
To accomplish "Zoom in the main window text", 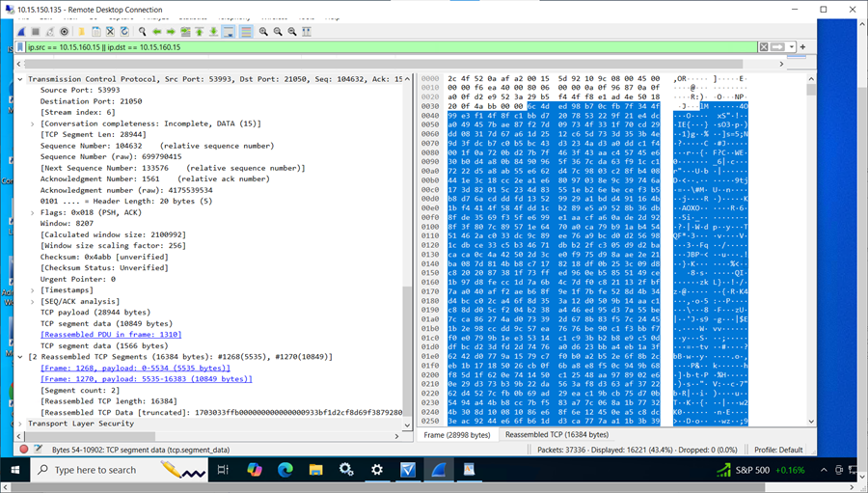I will [263, 32].
